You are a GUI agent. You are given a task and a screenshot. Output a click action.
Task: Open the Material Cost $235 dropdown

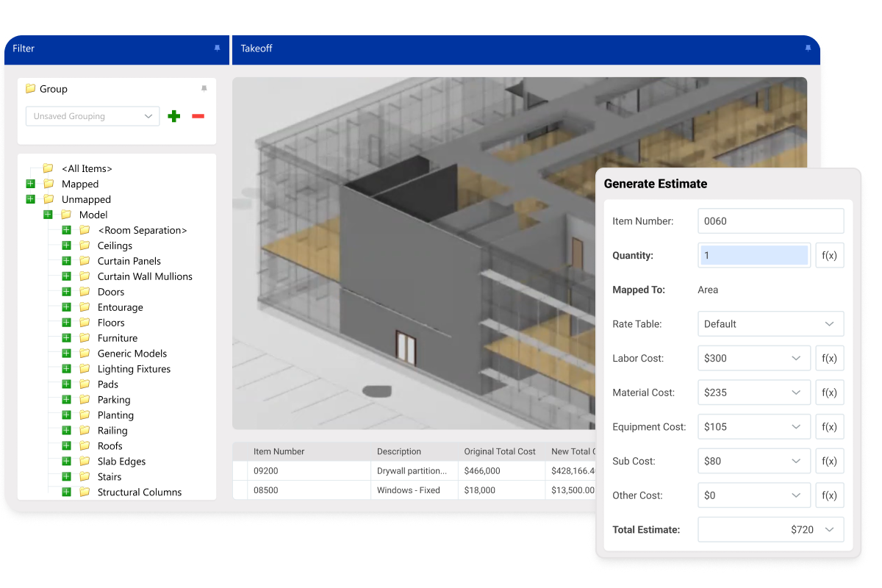[x=754, y=392]
